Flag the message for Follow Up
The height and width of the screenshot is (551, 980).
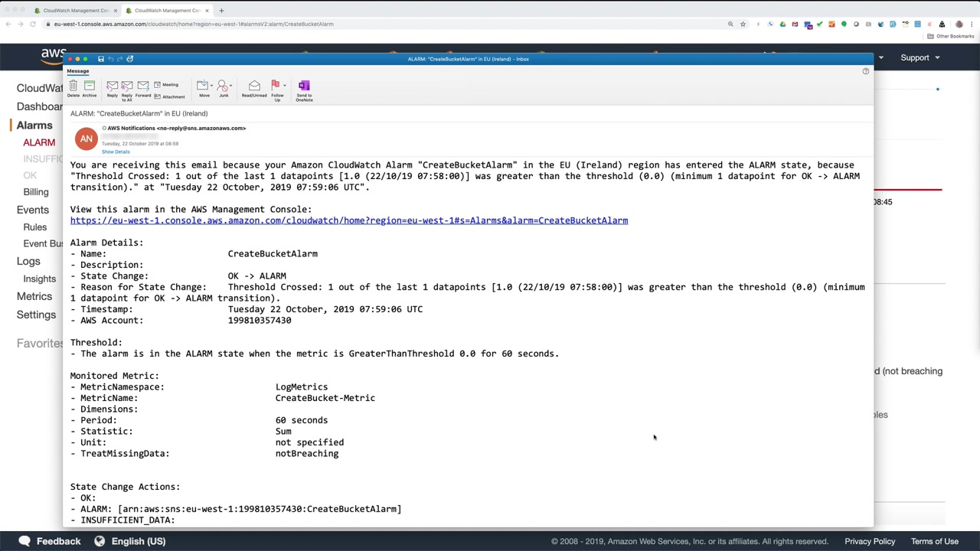[x=276, y=90]
